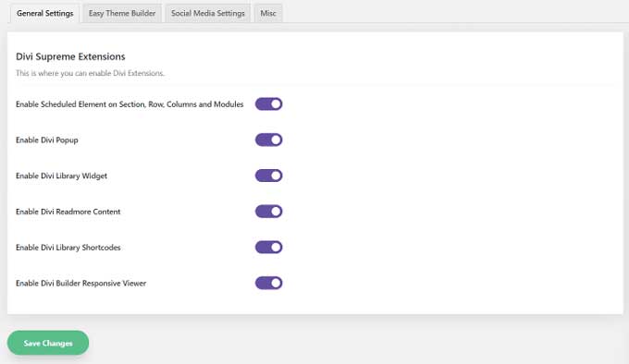Click 'This is where you can enable Divi Extensions' text
The height and width of the screenshot is (364, 629).
point(90,73)
